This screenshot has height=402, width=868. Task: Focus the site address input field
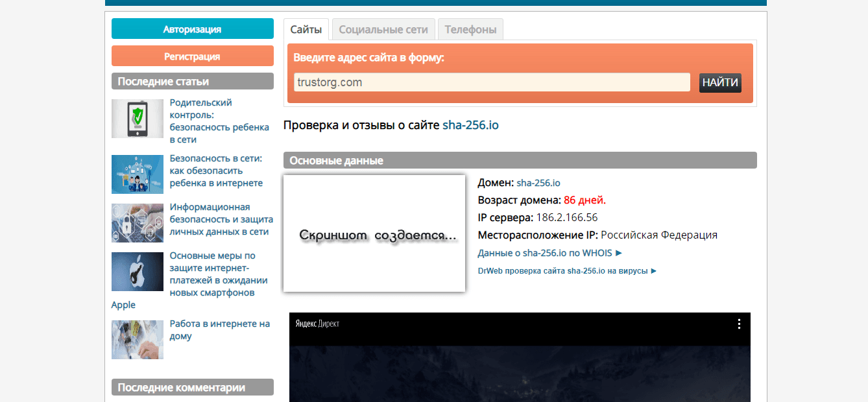click(491, 82)
